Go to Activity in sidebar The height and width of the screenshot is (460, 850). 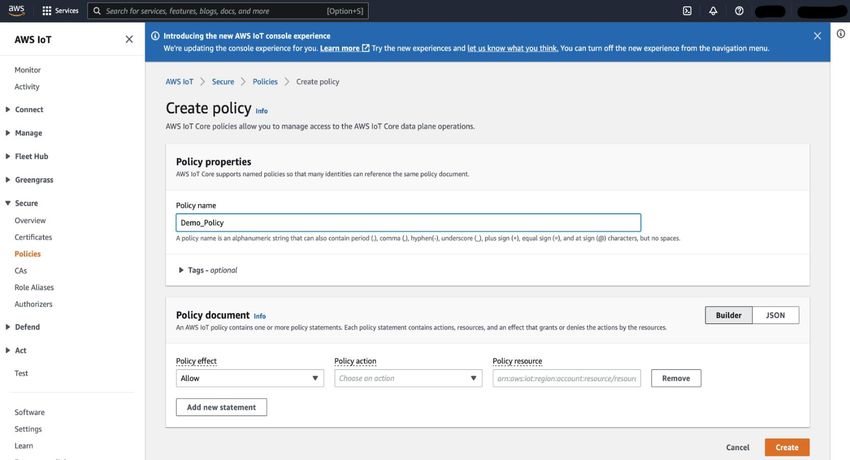tap(27, 87)
